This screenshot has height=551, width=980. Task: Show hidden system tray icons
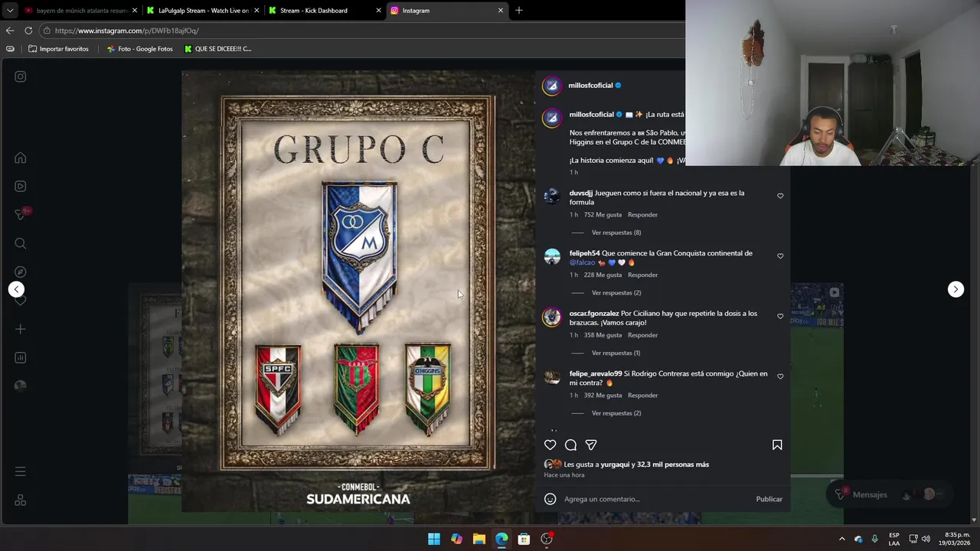coord(841,539)
